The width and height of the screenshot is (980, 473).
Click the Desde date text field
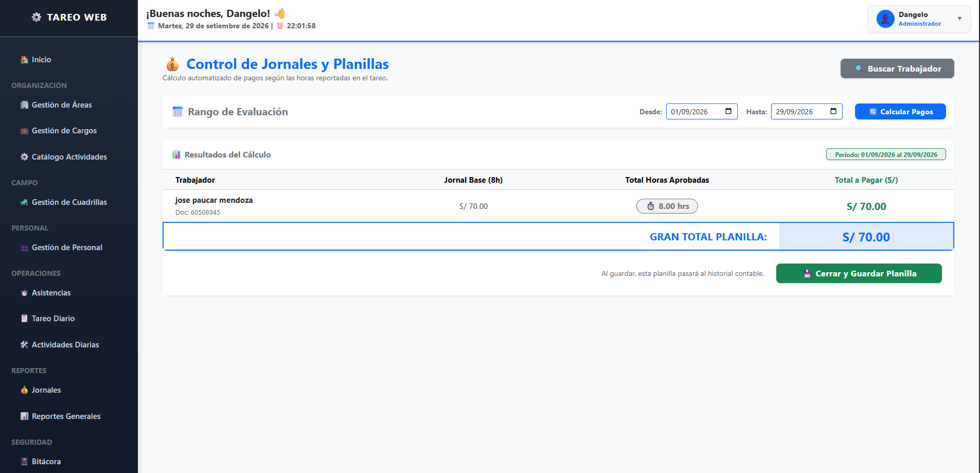tap(702, 112)
